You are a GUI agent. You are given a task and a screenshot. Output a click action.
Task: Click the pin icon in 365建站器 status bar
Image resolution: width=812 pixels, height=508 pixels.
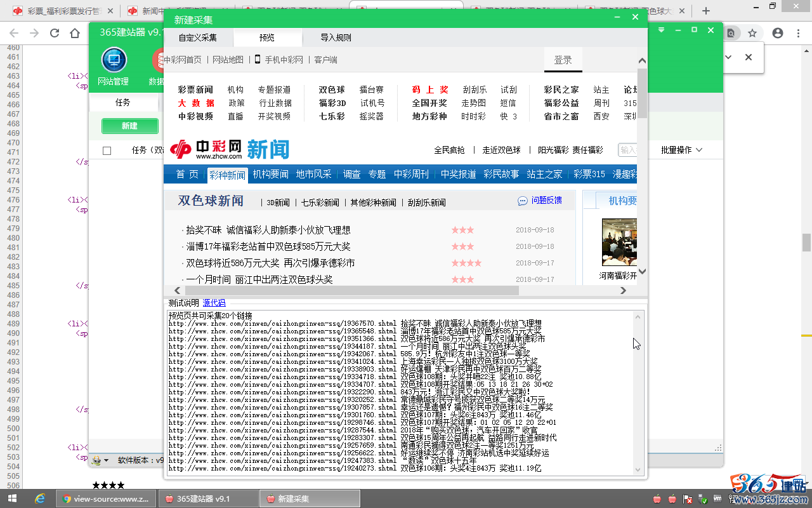[96, 460]
